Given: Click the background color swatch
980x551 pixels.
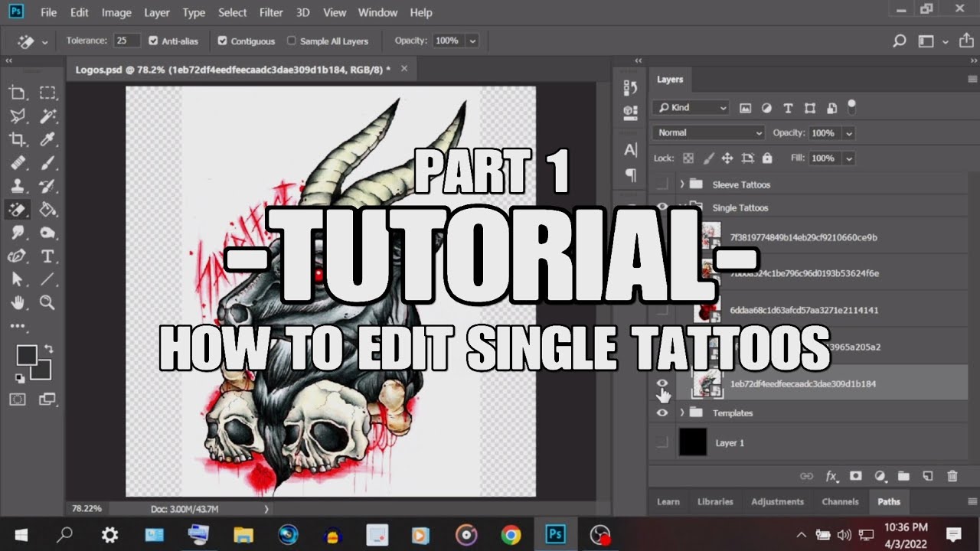Looking at the screenshot, I should click(x=43, y=372).
